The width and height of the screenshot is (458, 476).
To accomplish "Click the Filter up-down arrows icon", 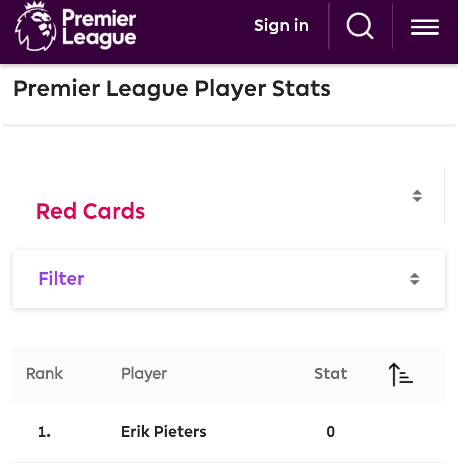I will [414, 279].
